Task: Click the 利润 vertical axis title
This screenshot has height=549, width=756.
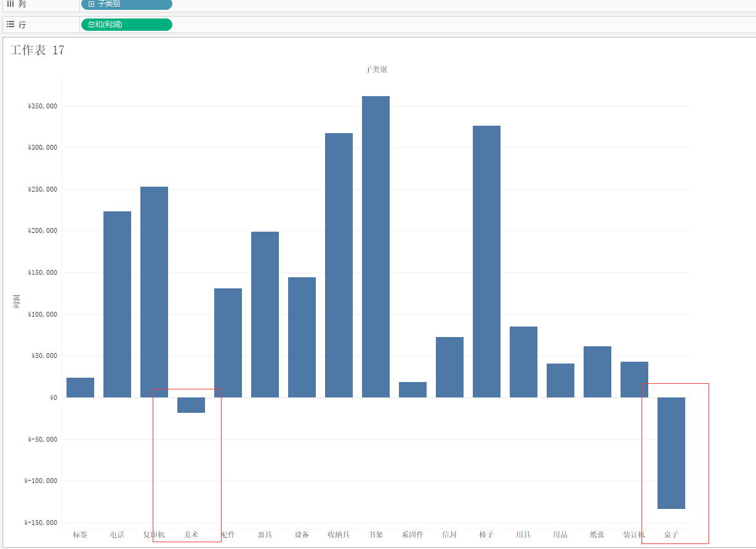Action: coord(16,302)
